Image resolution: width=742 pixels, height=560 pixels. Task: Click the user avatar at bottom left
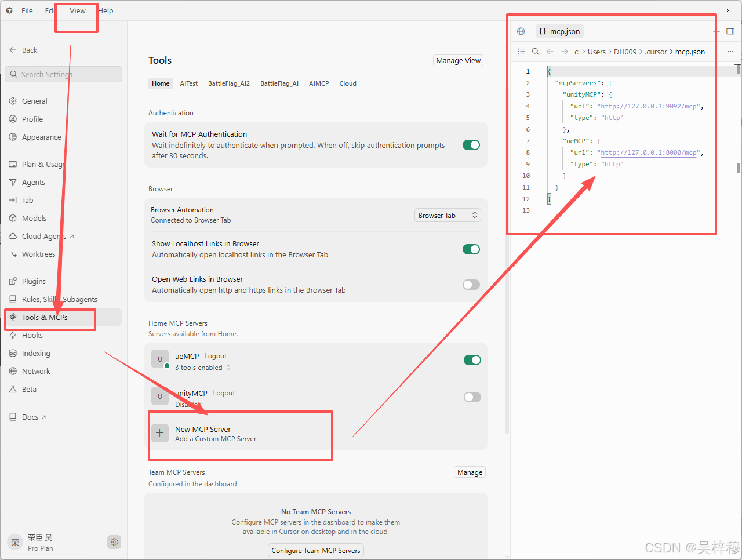(x=15, y=542)
